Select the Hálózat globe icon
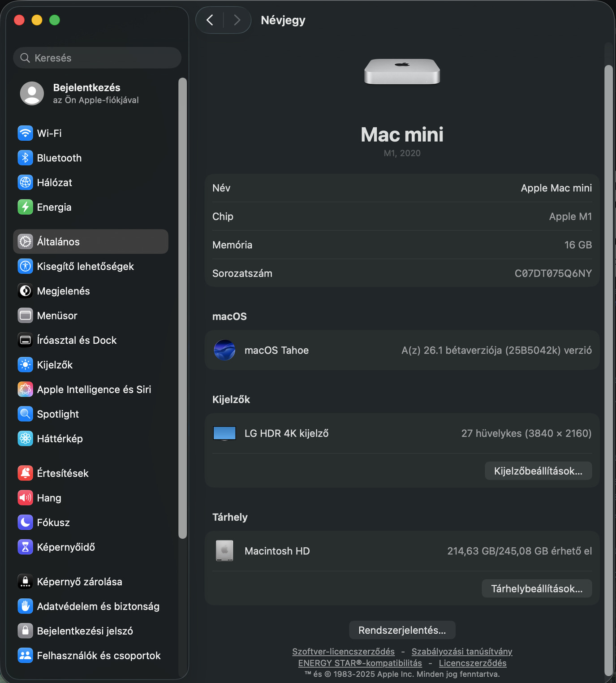 [25, 182]
